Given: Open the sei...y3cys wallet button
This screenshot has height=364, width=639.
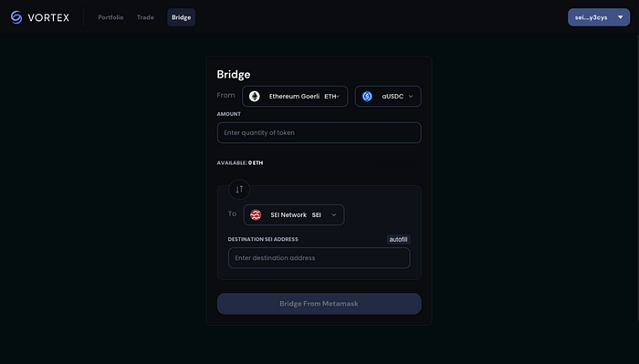Looking at the screenshot, I should [599, 17].
